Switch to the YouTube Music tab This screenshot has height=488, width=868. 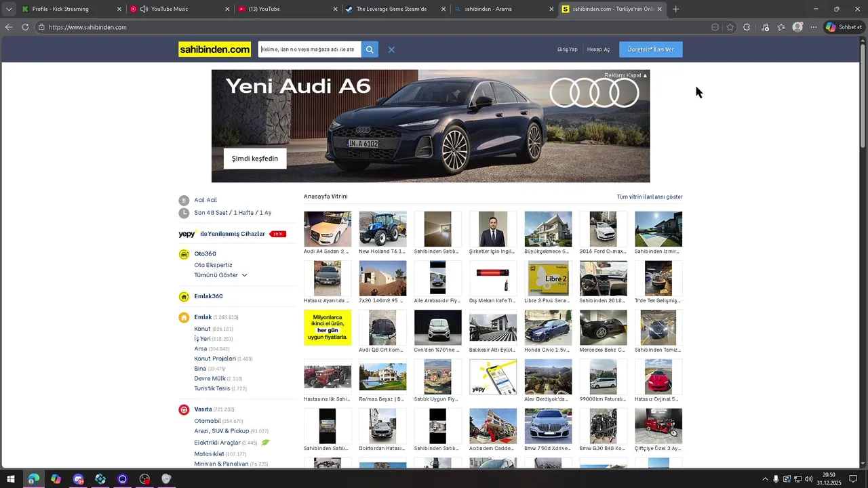click(180, 9)
